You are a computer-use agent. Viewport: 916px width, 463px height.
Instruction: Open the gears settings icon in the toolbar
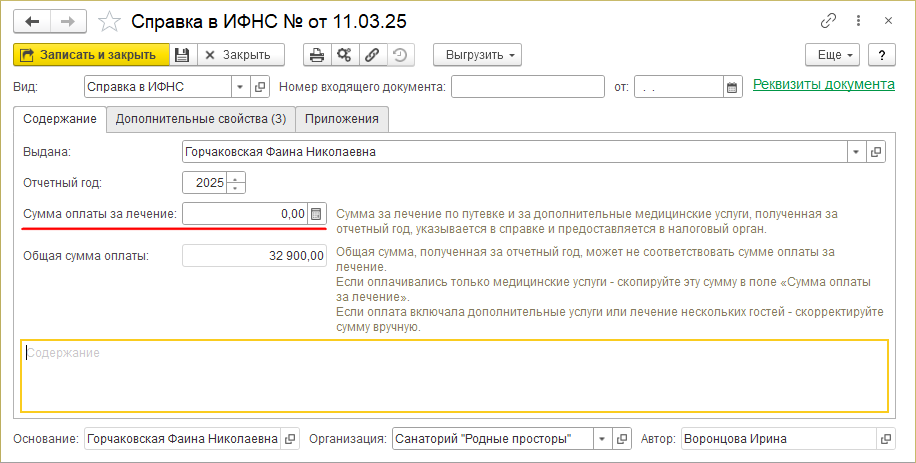(345, 55)
